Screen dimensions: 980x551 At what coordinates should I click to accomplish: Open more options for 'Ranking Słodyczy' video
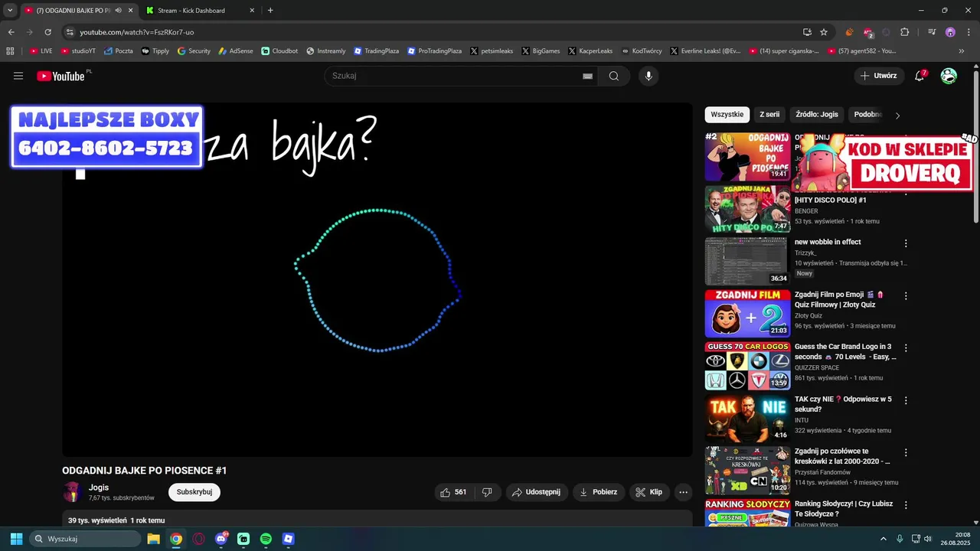point(906,505)
